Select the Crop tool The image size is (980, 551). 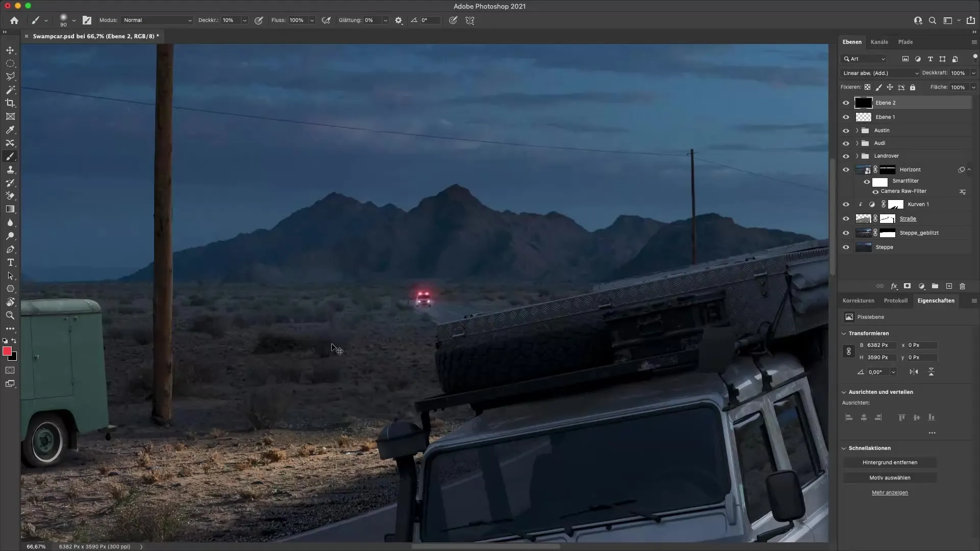coord(10,103)
